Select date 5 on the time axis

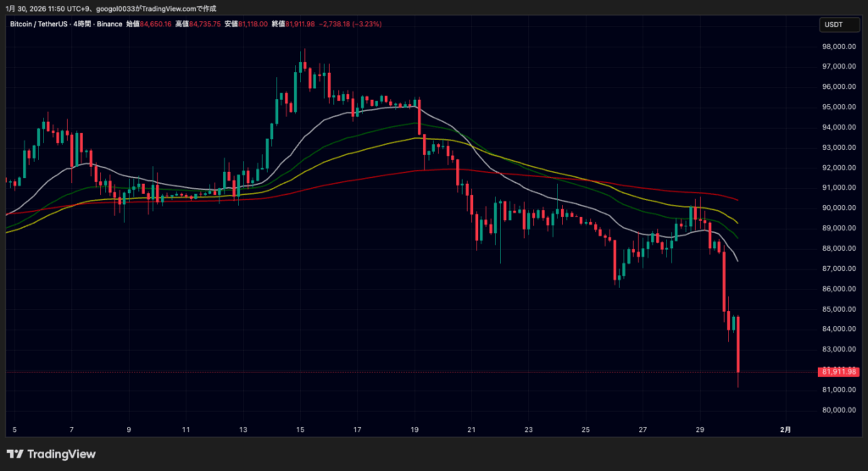pos(14,430)
